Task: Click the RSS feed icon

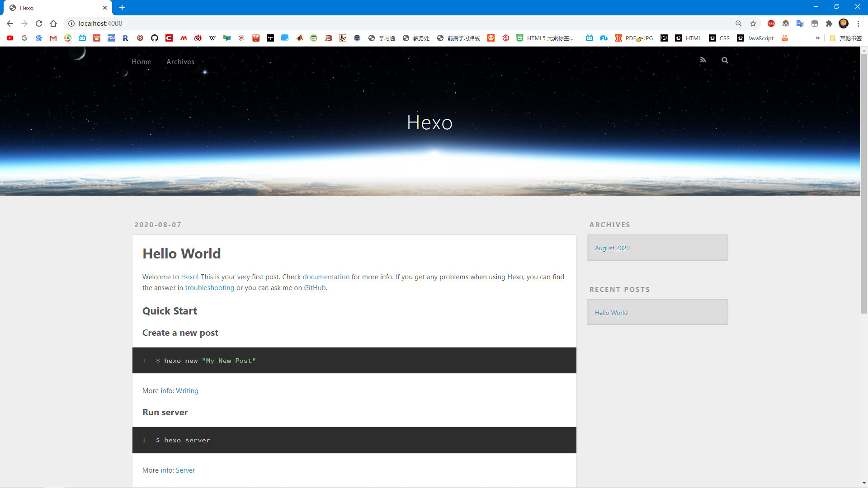Action: click(703, 60)
